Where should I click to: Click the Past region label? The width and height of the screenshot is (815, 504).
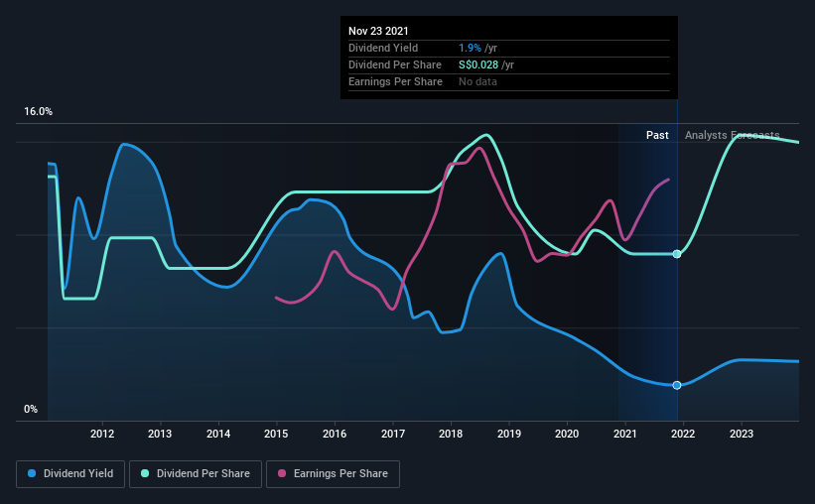click(657, 135)
